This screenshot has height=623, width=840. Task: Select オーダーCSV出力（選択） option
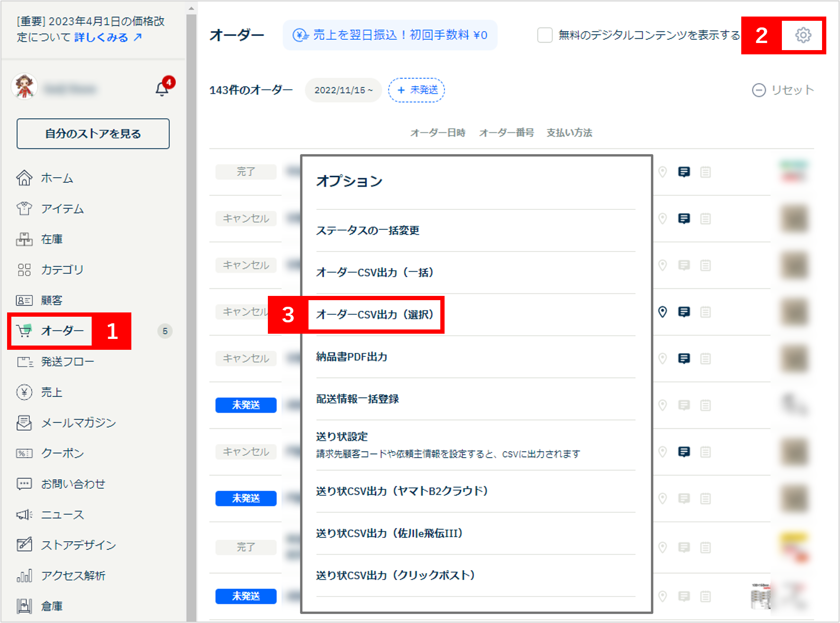(375, 314)
